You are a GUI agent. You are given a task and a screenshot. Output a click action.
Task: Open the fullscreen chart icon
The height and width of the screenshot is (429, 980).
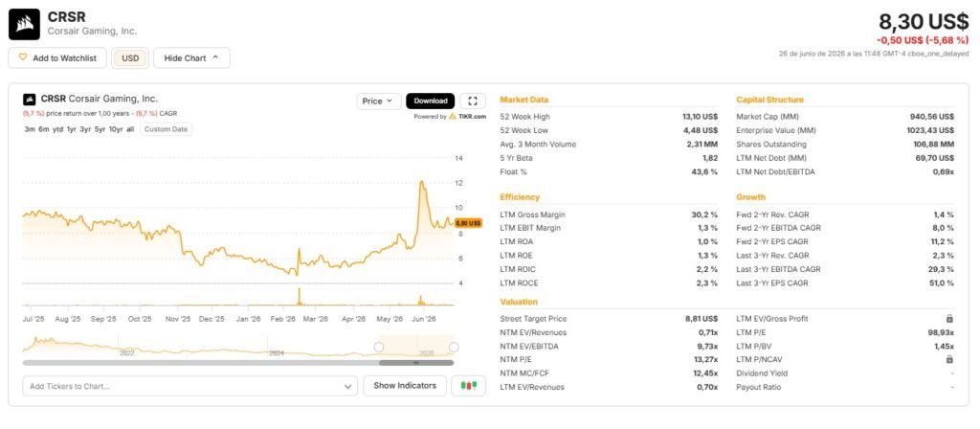click(x=473, y=102)
